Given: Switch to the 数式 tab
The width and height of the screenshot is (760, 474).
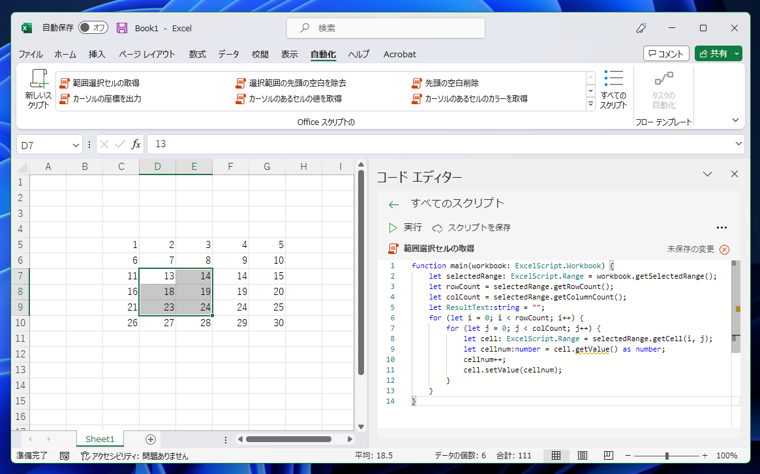Looking at the screenshot, I should click(197, 54).
